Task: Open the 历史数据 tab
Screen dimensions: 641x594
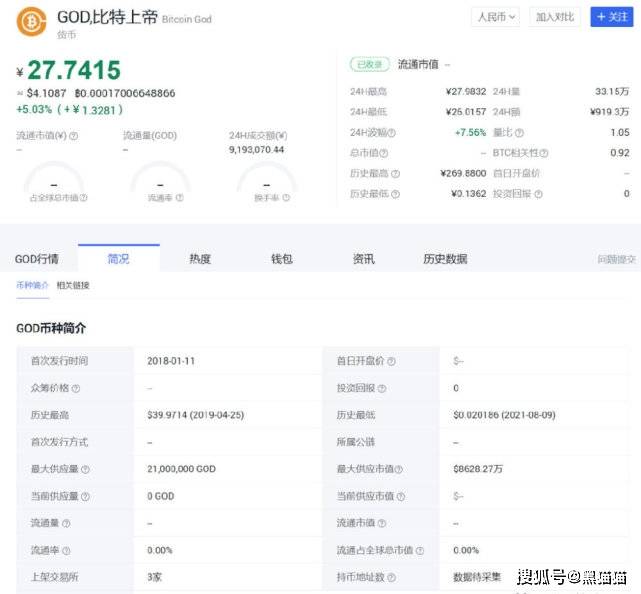Action: (x=445, y=259)
